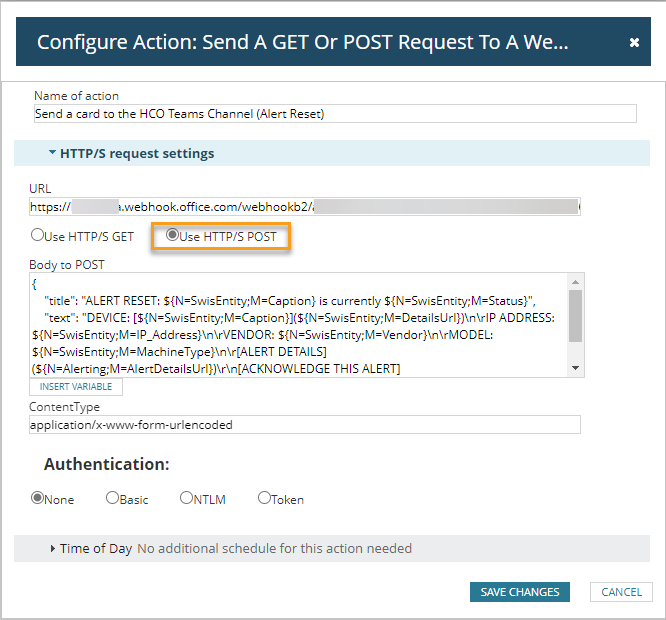
Task: Click the Cancel button
Action: pyautogui.click(x=621, y=592)
